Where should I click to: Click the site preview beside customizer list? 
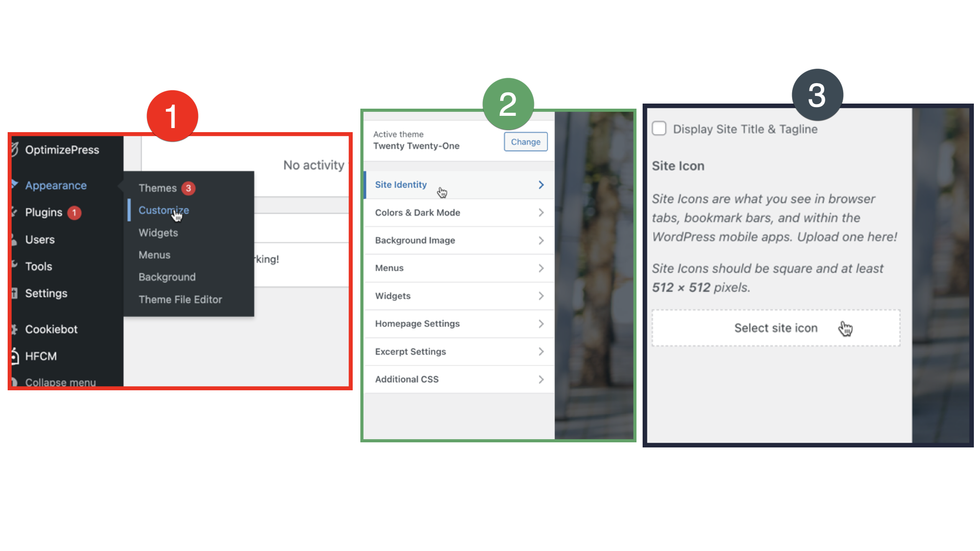[x=594, y=275]
